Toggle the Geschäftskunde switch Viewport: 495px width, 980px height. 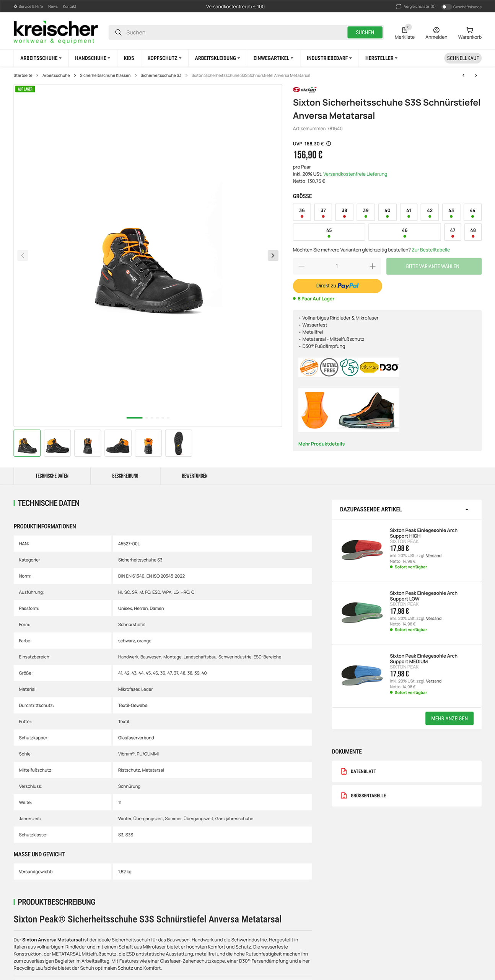click(446, 7)
